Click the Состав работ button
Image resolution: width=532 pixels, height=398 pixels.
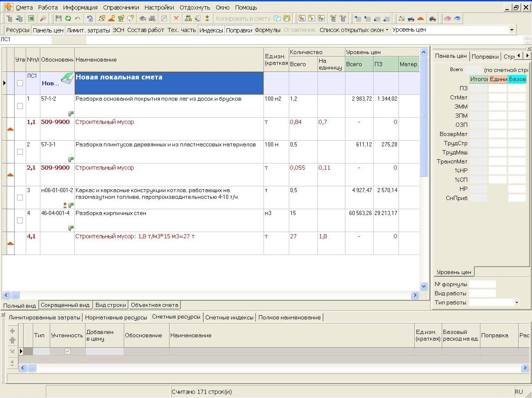145,30
